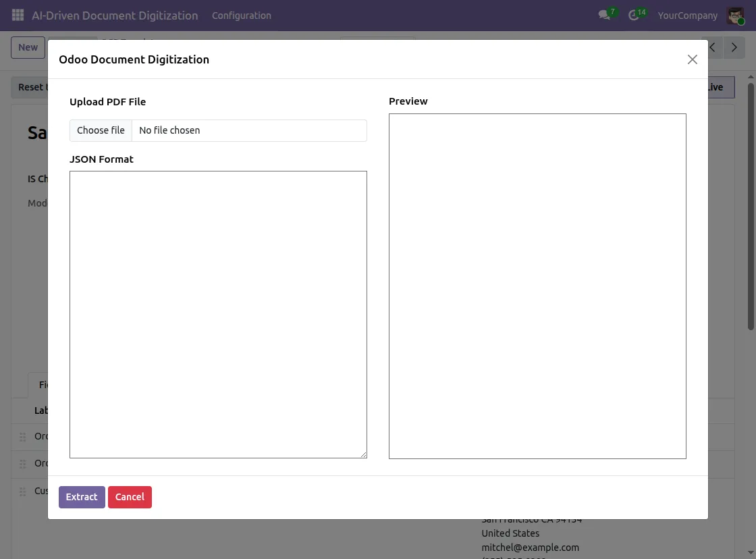Screen dimensions: 756x559
Task: Click the mitchel@example.com email text
Action: point(530,548)
